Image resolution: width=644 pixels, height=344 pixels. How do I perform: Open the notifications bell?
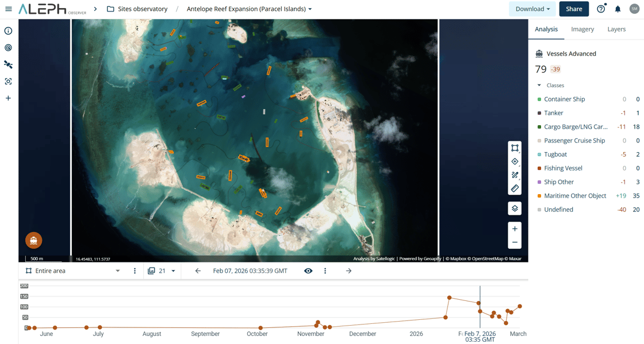point(618,9)
